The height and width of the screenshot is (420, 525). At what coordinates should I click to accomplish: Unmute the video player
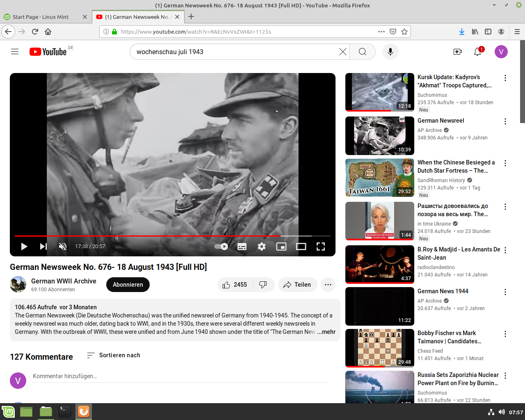point(63,247)
